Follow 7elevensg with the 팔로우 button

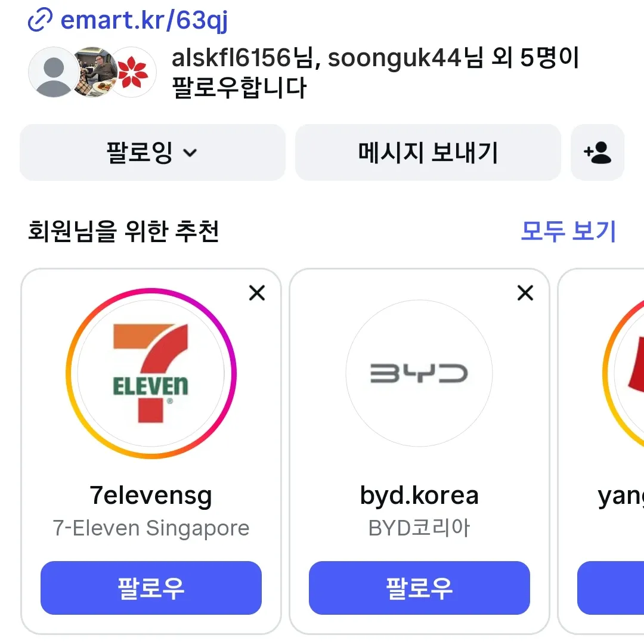pos(151,588)
